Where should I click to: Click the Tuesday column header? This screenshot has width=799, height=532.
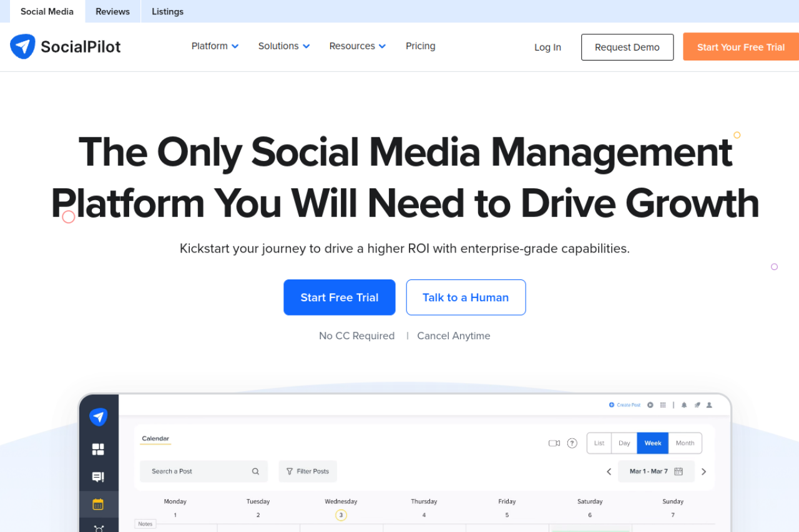[x=258, y=501]
